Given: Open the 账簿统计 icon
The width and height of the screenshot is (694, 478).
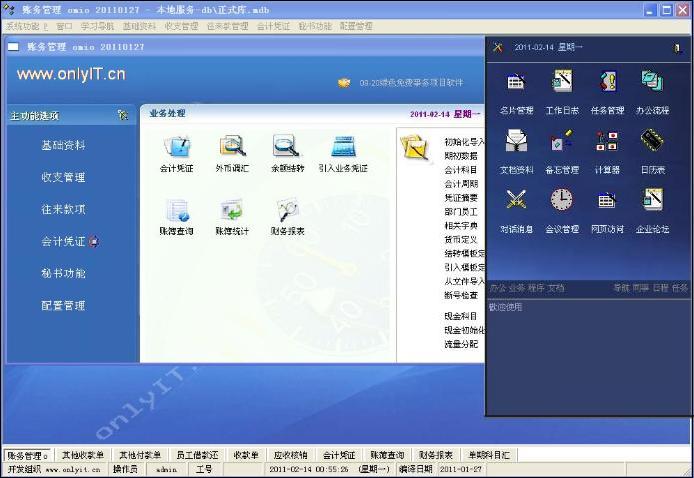Looking at the screenshot, I should click(232, 210).
